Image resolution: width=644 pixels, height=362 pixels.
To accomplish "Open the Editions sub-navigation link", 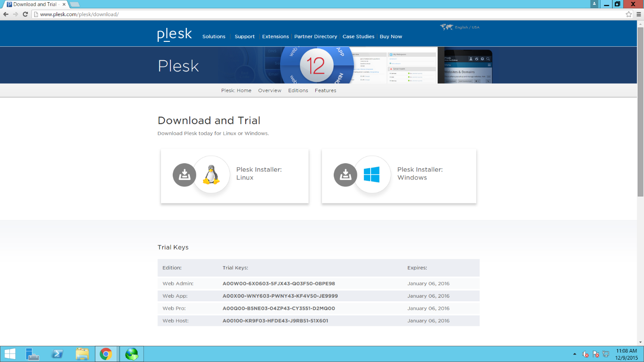I will click(298, 90).
